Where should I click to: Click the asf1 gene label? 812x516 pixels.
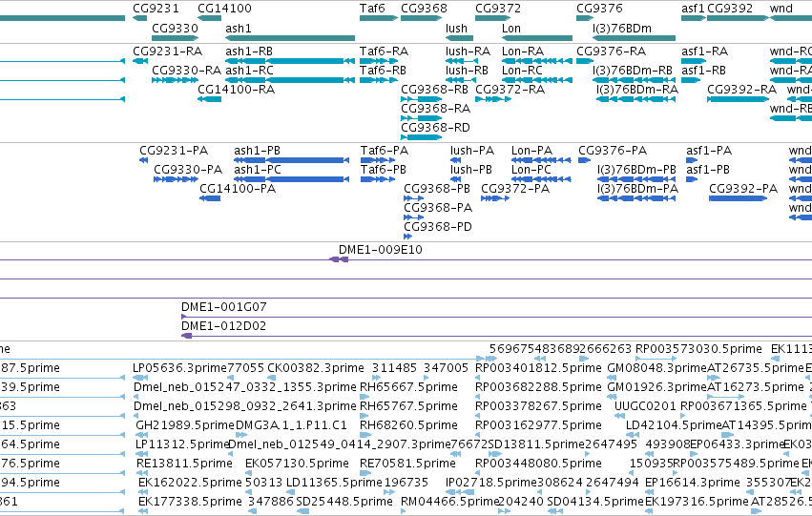tap(693, 9)
